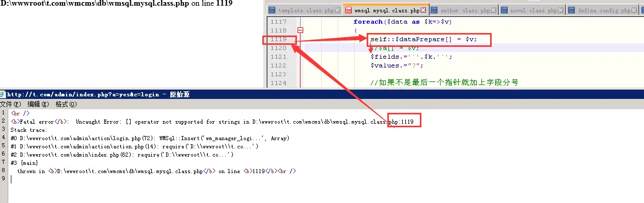
Task: Click the IE icon in source viewer title bar
Action: pos(3,94)
